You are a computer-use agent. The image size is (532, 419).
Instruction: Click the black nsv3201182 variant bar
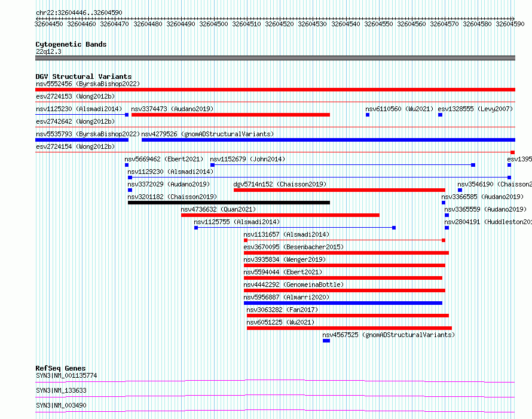click(229, 203)
